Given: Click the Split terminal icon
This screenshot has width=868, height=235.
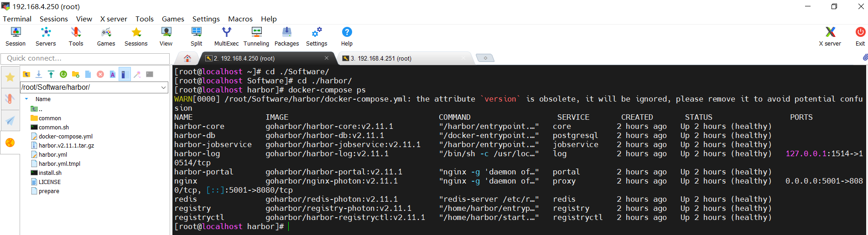Looking at the screenshot, I should (196, 36).
